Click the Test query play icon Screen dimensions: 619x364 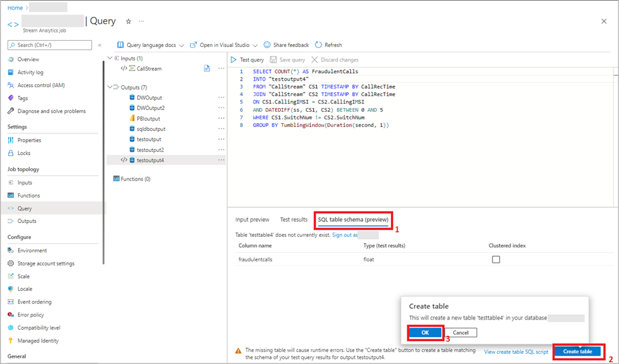coord(234,60)
